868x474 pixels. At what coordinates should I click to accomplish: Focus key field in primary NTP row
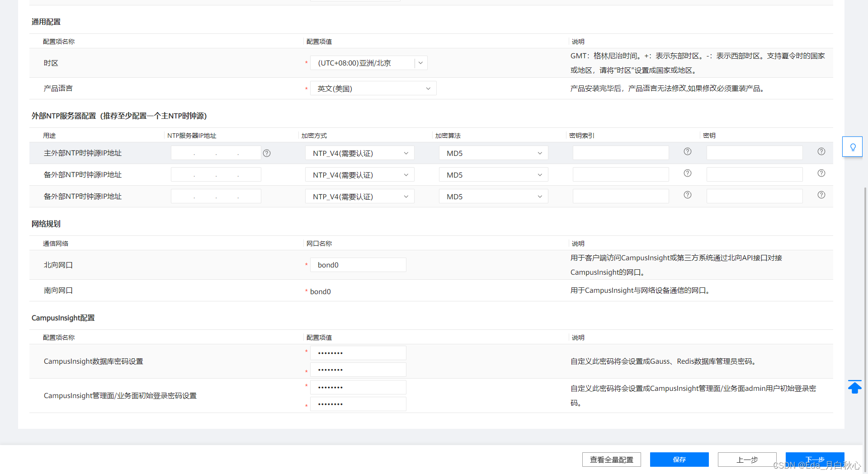[x=755, y=153]
